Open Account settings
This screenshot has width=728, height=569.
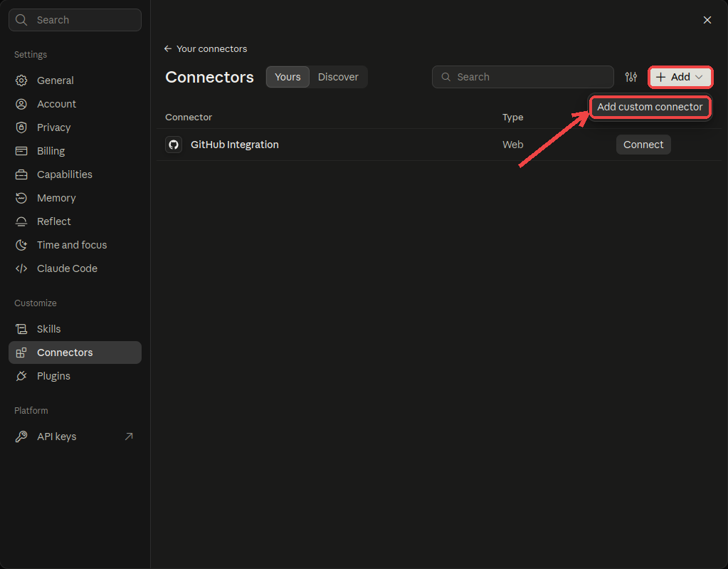[75, 104]
